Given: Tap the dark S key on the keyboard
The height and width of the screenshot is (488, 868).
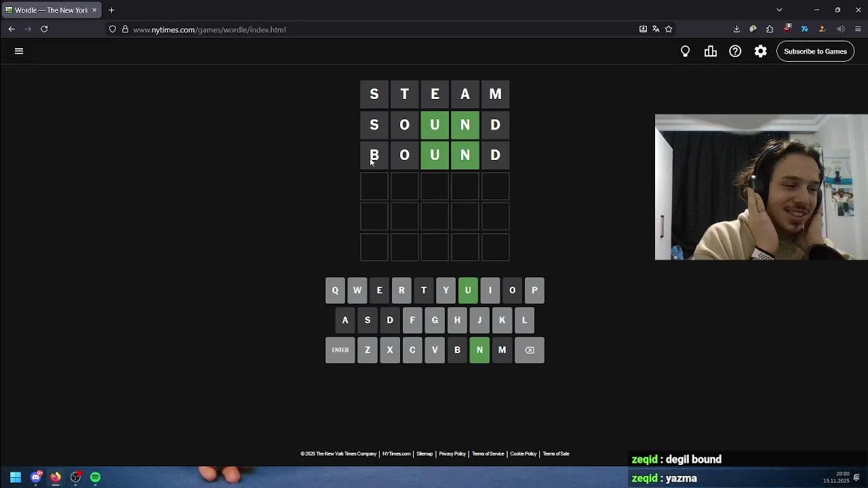Looking at the screenshot, I should (368, 321).
